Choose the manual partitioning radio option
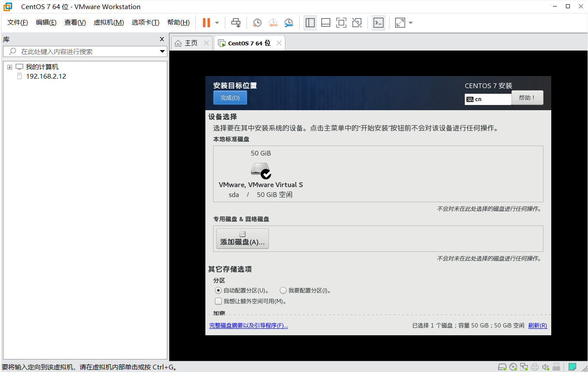Viewport: 588px width, 372px height. [283, 290]
